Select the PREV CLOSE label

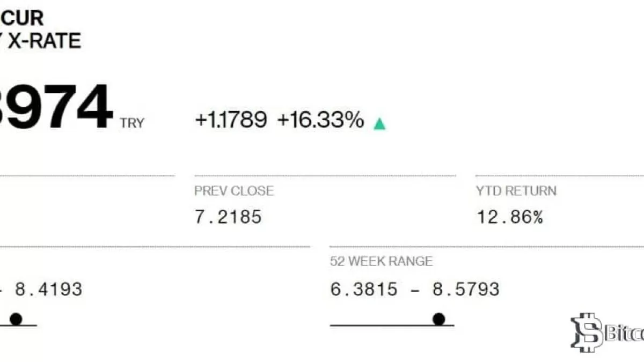point(233,191)
